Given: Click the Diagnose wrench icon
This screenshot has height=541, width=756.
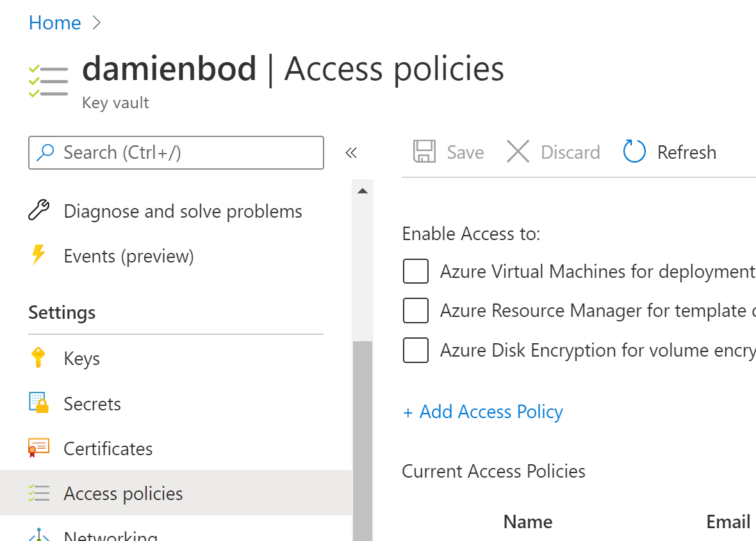Looking at the screenshot, I should 38,211.
